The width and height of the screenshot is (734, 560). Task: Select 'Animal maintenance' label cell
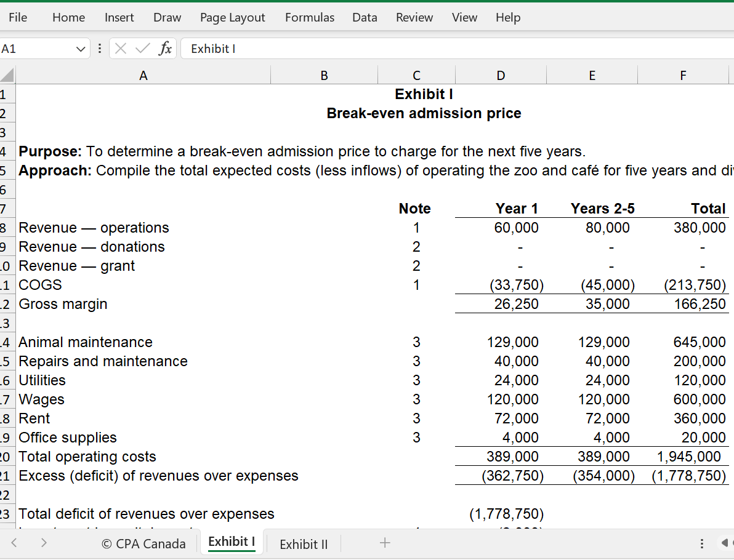[x=85, y=342]
